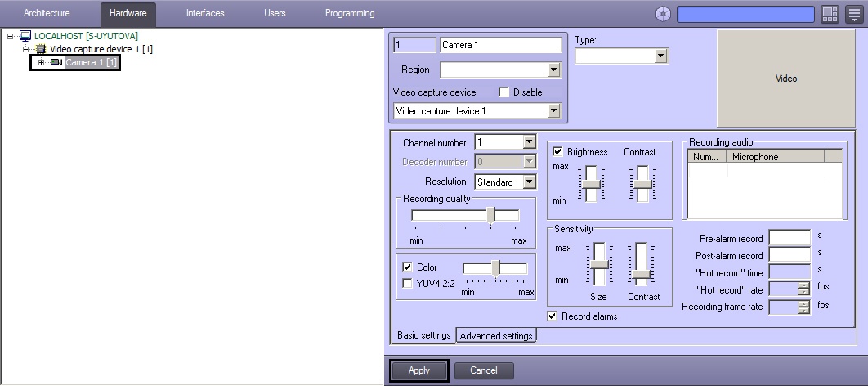Toggle the Brightness checkbox
Viewport: 868px width, 386px height.
[557, 152]
